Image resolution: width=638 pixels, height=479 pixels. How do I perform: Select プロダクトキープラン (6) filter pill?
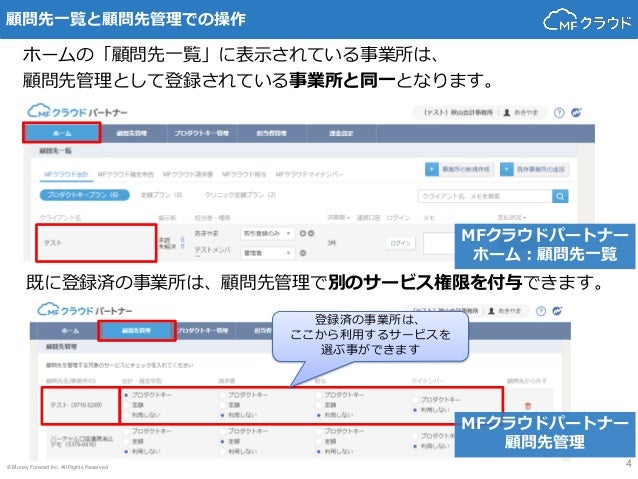84,195
